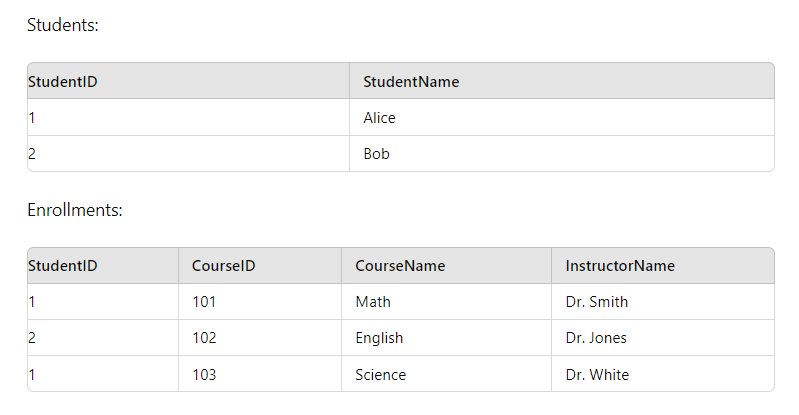This screenshot has height=415, width=799.
Task: Select the StudentName column header
Action: (411, 82)
